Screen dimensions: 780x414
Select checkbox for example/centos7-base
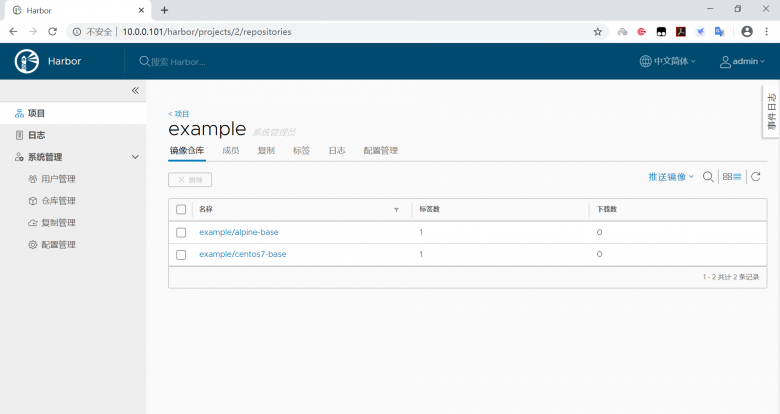(181, 254)
